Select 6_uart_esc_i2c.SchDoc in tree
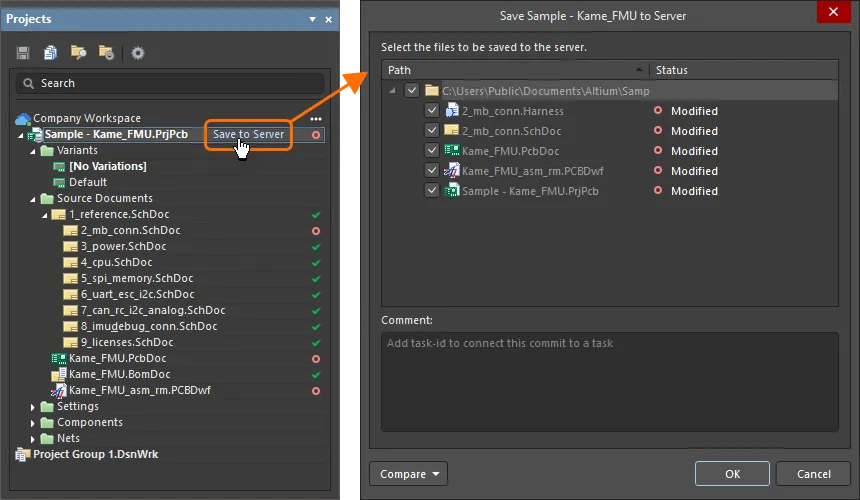 tap(138, 294)
